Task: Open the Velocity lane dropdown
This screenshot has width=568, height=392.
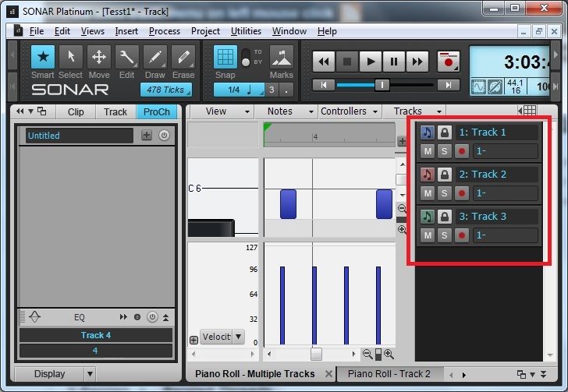Action: [x=222, y=337]
